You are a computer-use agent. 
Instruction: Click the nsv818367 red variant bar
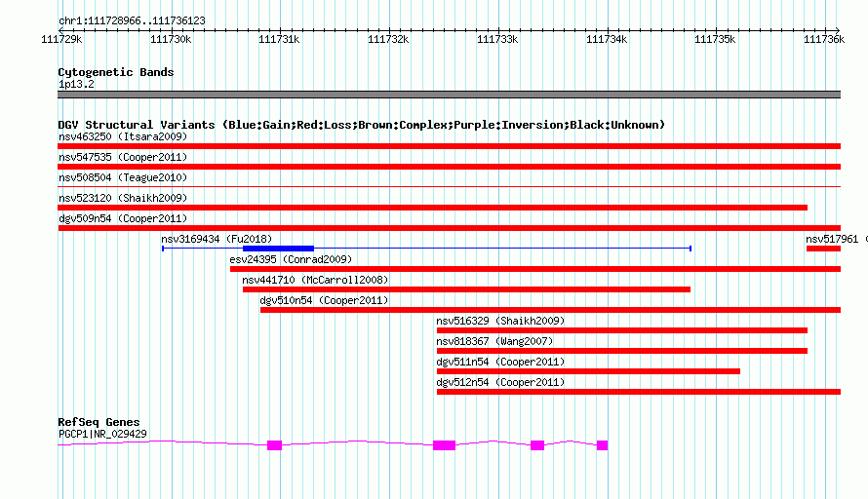pos(622,351)
